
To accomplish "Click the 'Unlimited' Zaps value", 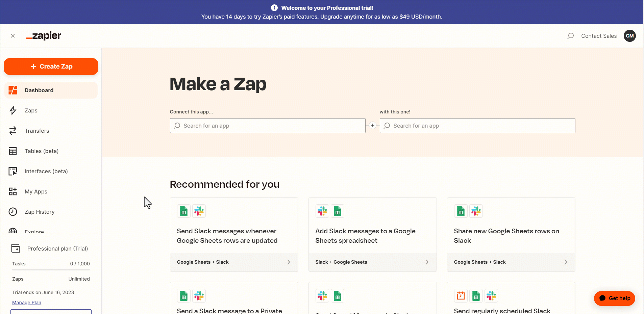I will (x=79, y=279).
